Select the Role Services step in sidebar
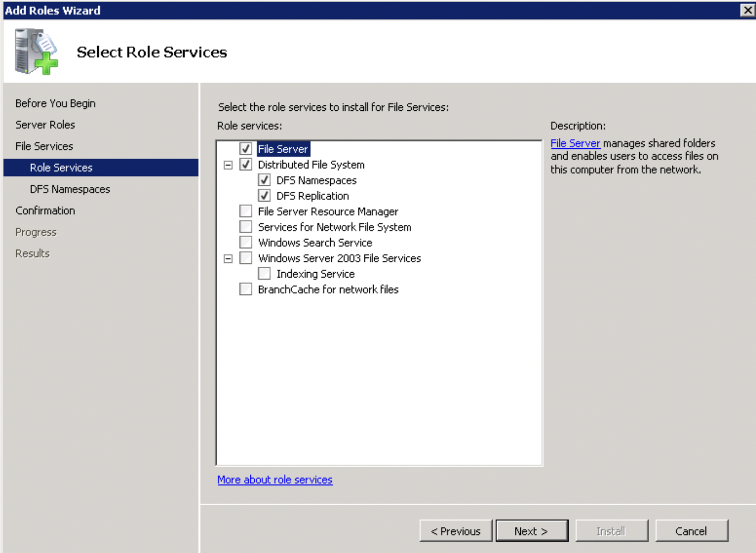 click(x=101, y=167)
